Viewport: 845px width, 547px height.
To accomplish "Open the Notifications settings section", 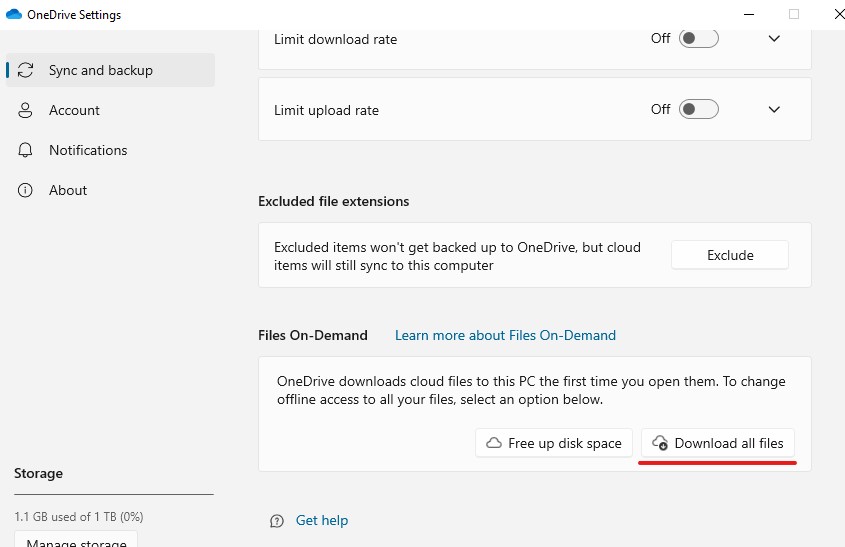I will click(110, 150).
